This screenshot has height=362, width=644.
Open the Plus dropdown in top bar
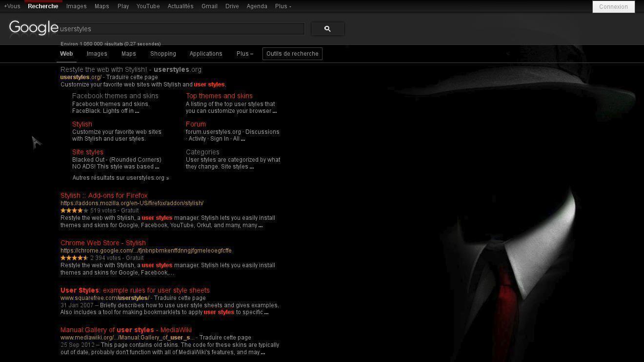click(x=283, y=6)
